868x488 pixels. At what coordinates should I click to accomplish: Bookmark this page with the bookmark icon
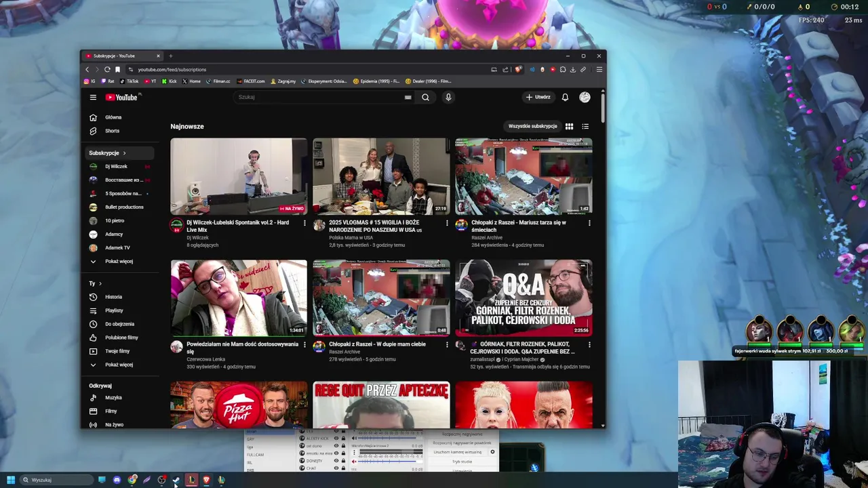click(x=117, y=69)
